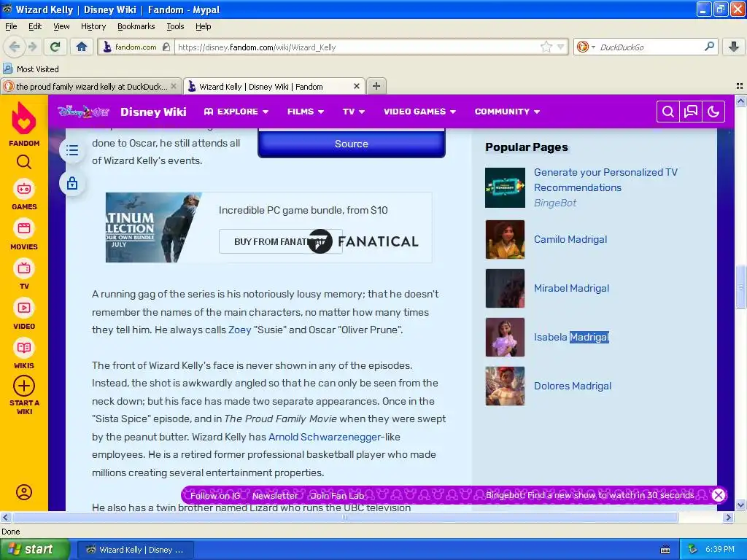Open the downloads arrow icon

coord(734,47)
